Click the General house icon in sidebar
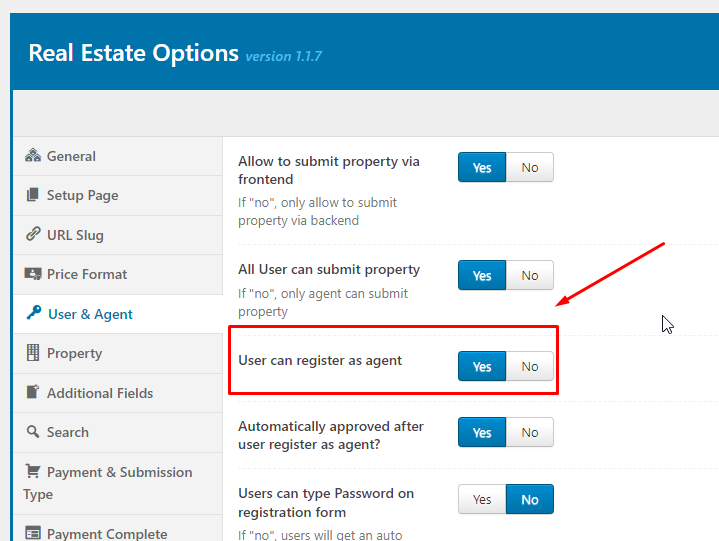The height and width of the screenshot is (541, 719). (x=33, y=156)
